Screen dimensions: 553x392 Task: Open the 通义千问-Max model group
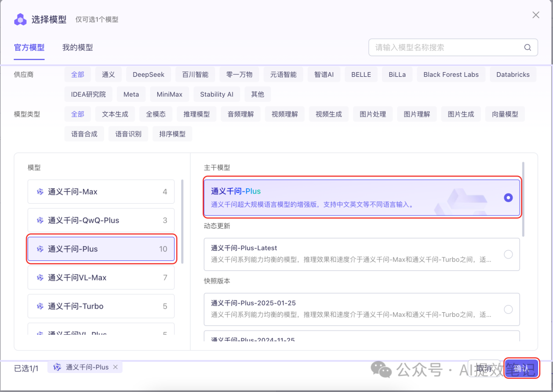[x=101, y=192]
